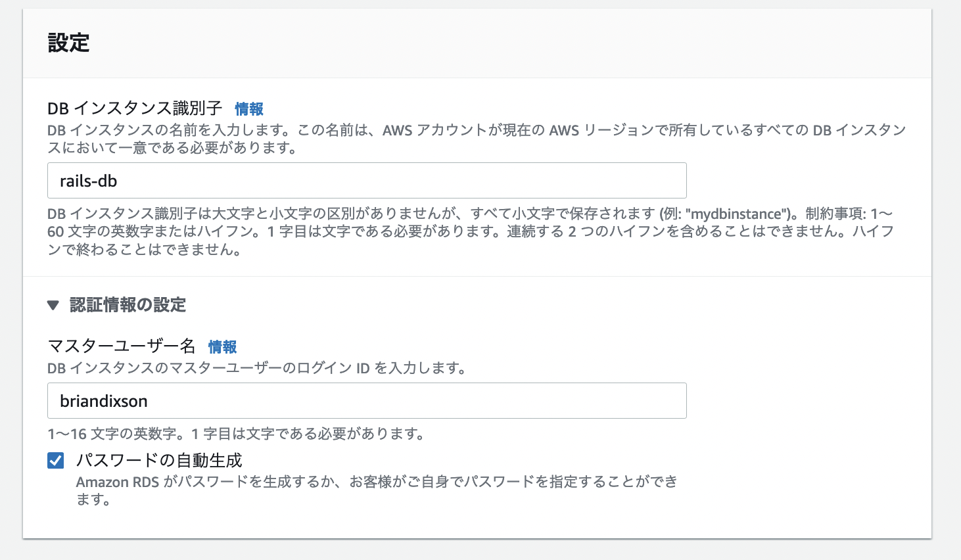Open the 情報 help link beside マスターユーザー名
This screenshot has height=560, width=961.
223,347
